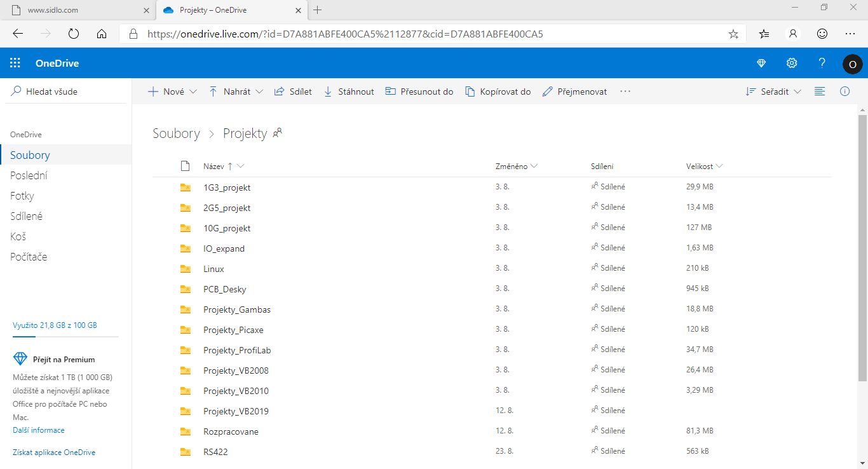The image size is (868, 469).
Task: Switch the file list view layout toggle
Action: pyautogui.click(x=820, y=91)
